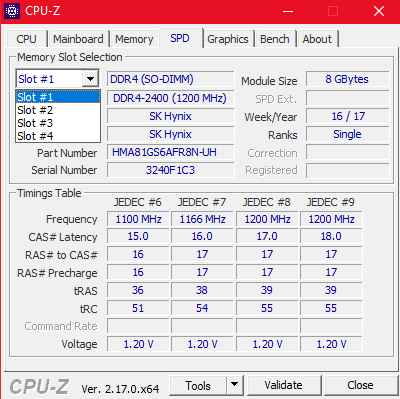The width and height of the screenshot is (400, 399).
Task: Click the DDR4-2400 (1200 MHz) field
Action: (x=171, y=98)
